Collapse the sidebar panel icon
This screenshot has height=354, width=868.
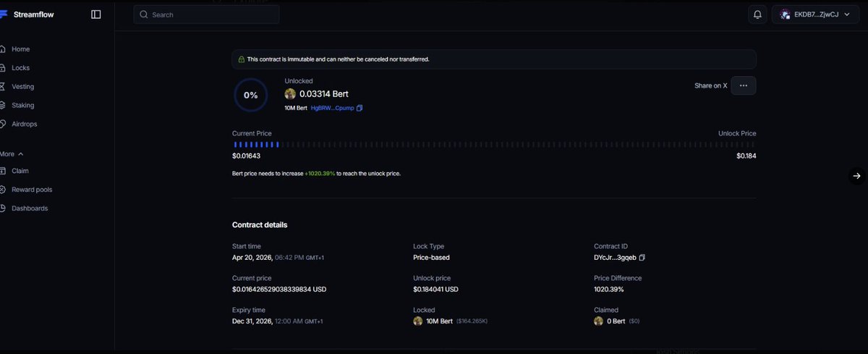[96, 14]
